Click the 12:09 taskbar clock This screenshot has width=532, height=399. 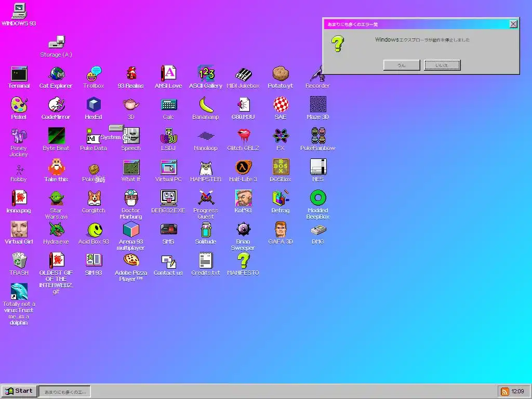[x=518, y=392]
